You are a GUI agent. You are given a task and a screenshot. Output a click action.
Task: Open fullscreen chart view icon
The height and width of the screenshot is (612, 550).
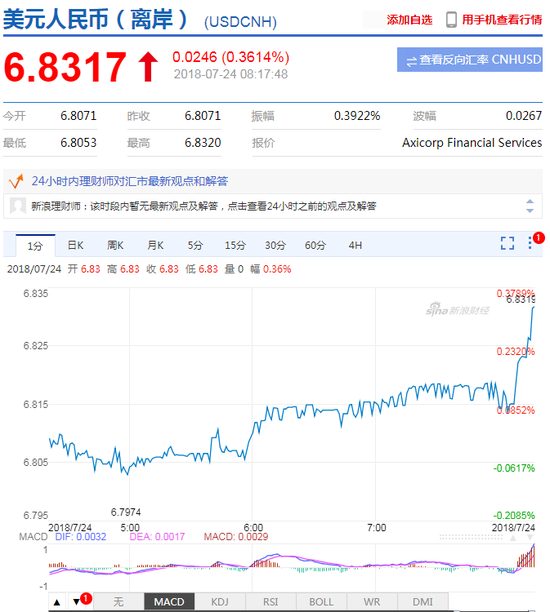point(507,243)
